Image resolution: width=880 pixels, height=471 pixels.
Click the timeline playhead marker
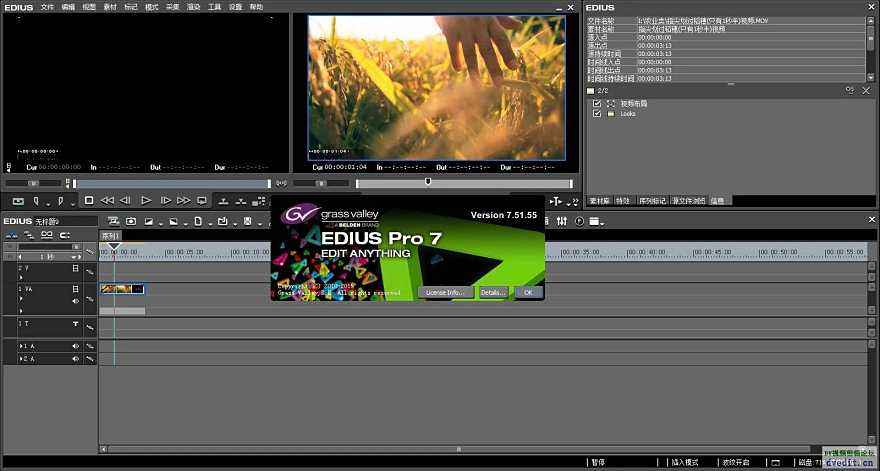[114, 247]
